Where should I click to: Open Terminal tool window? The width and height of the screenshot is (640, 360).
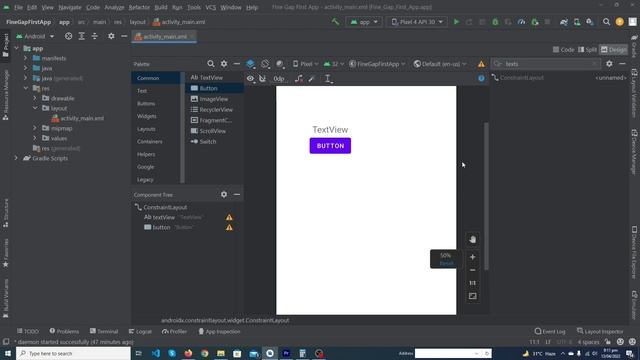tap(104, 331)
